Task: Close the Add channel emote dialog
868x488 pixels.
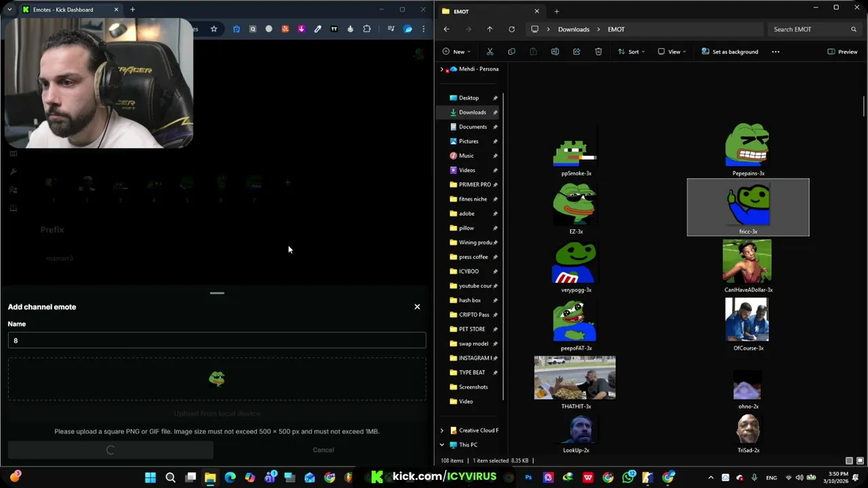Action: click(417, 307)
